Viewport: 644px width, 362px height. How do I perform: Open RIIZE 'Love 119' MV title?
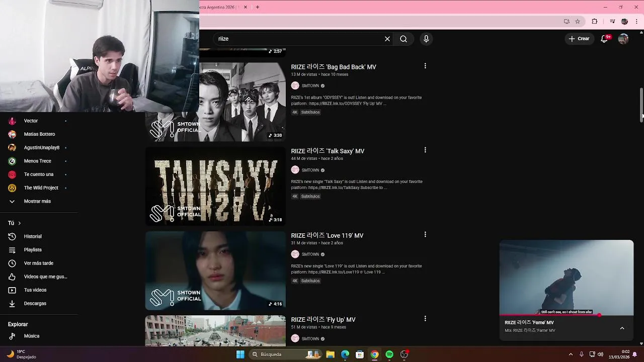coord(327,235)
